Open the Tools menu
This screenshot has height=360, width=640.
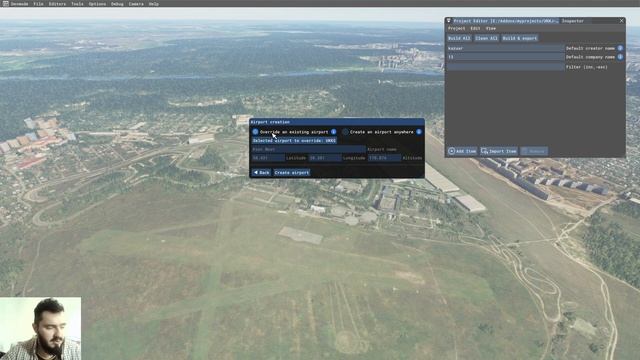point(77,4)
